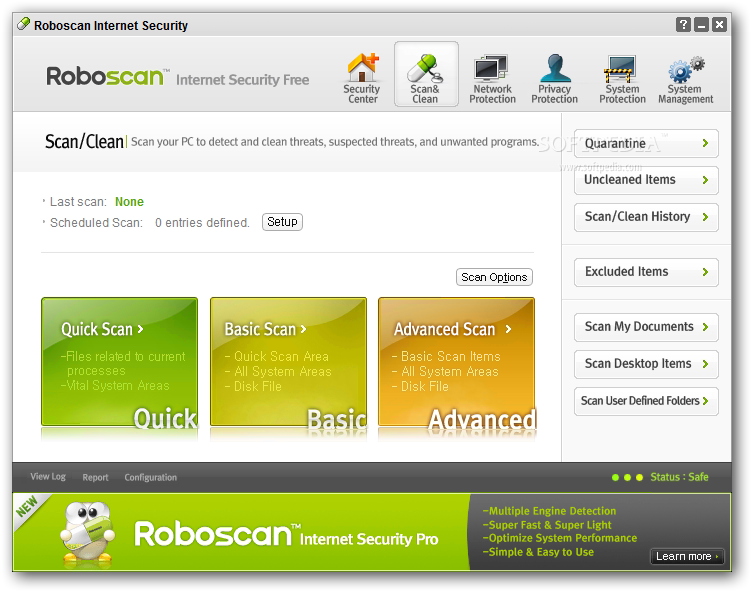Select the Scan & Clean pill icon

(425, 69)
